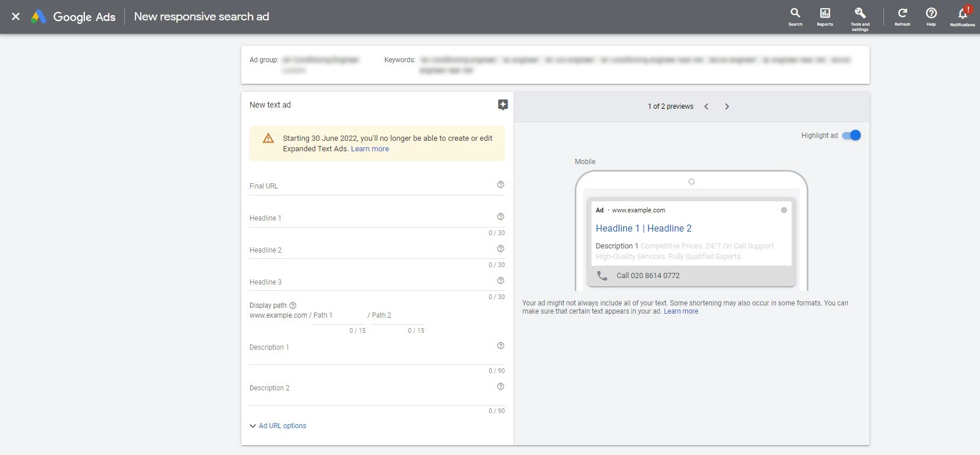Click the Path 1 input field
The width and height of the screenshot is (980, 455).
click(x=340, y=315)
